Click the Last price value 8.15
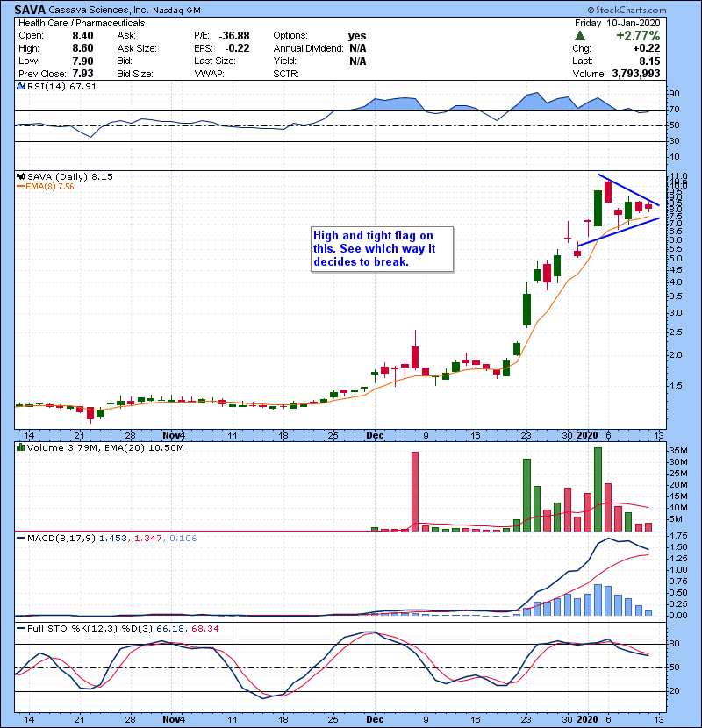 click(x=649, y=61)
